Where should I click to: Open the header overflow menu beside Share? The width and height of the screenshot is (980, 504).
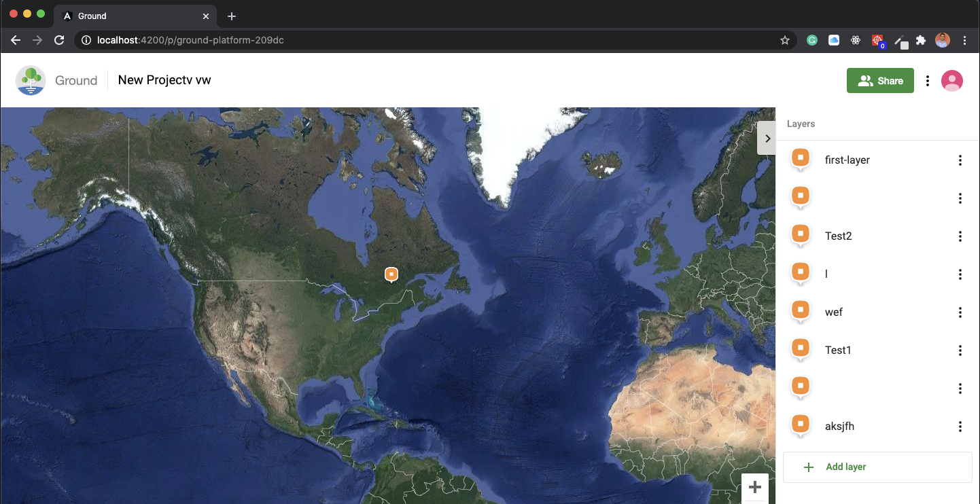(928, 80)
